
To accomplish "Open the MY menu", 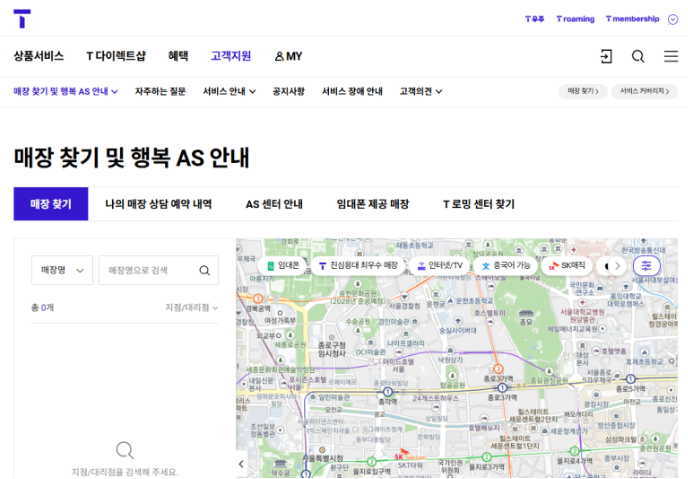I will coord(288,56).
